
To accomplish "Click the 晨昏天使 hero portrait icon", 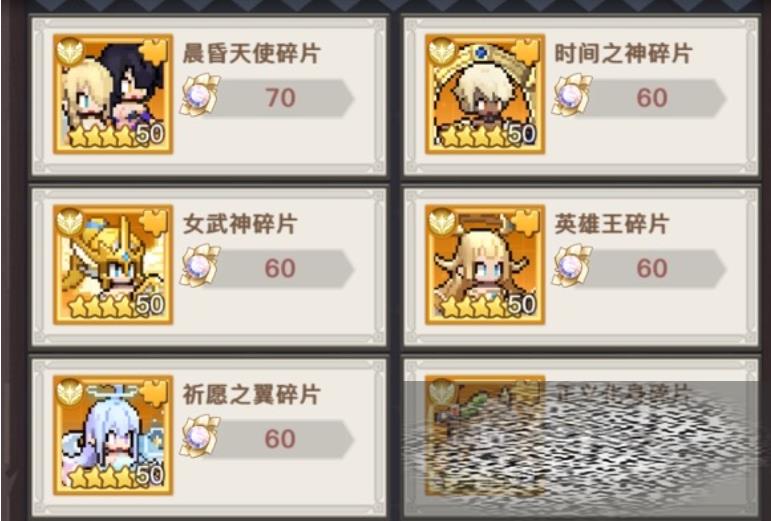I will pyautogui.click(x=113, y=93).
